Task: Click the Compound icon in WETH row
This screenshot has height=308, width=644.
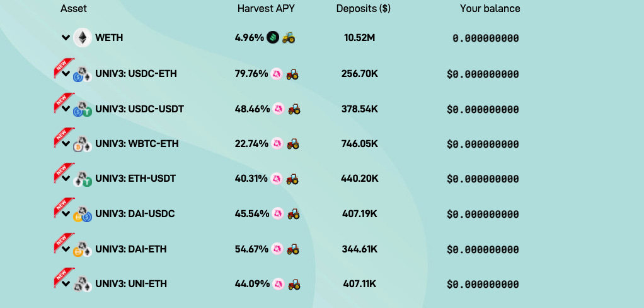Action: point(273,37)
